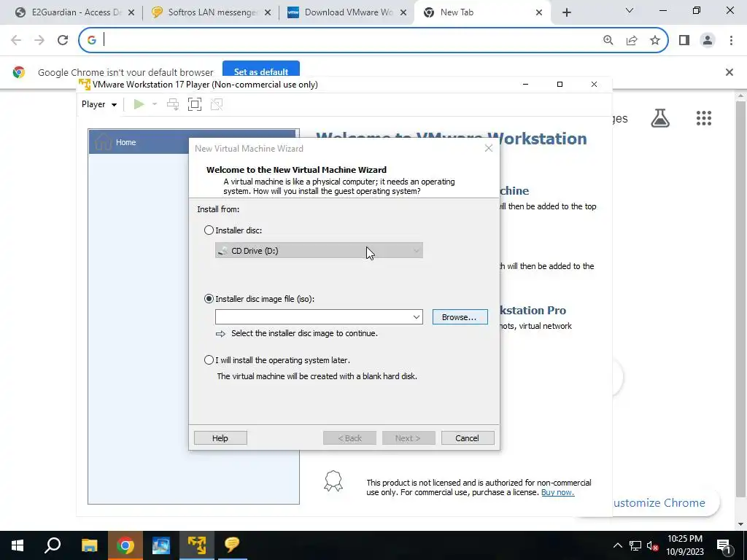The image size is (747, 560).
Task: Switch to Download VMware Workstation tab
Action: tap(347, 12)
